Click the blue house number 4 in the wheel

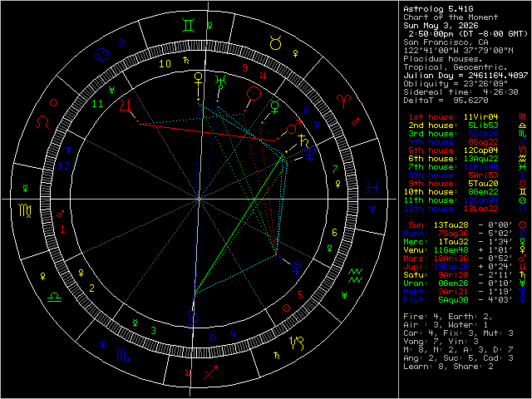coord(233,334)
